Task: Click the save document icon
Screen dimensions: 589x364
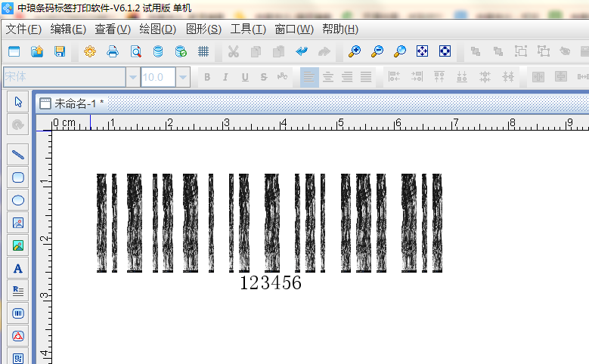Action: pos(59,51)
